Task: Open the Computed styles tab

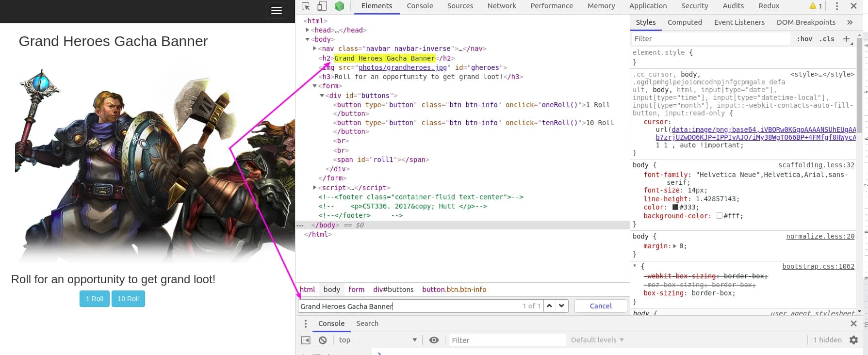Action: 684,22
